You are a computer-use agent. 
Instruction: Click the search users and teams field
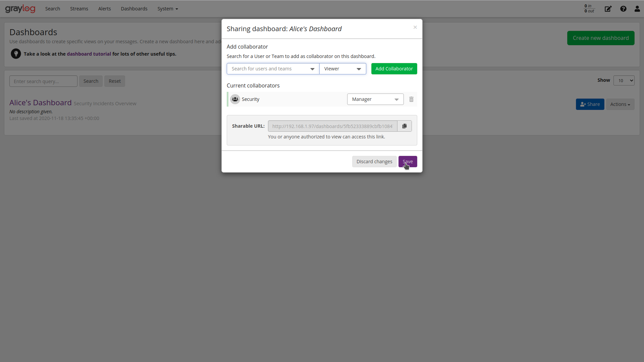click(x=268, y=68)
